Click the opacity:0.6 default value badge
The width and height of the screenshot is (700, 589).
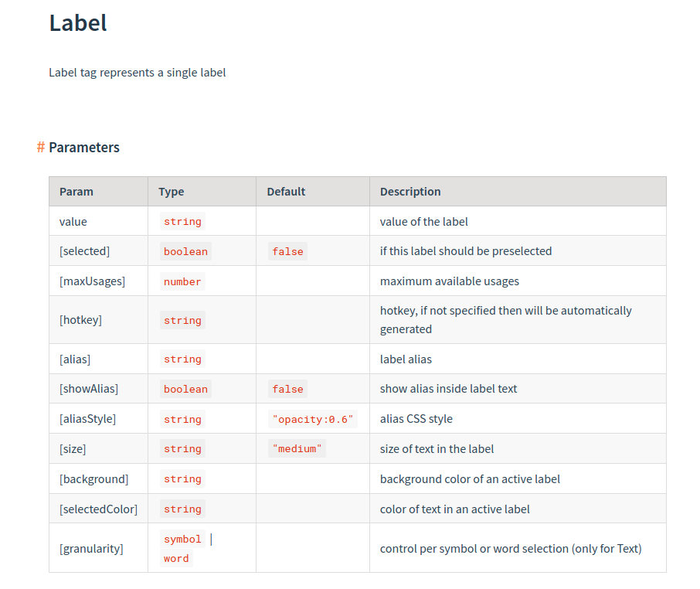click(x=312, y=418)
